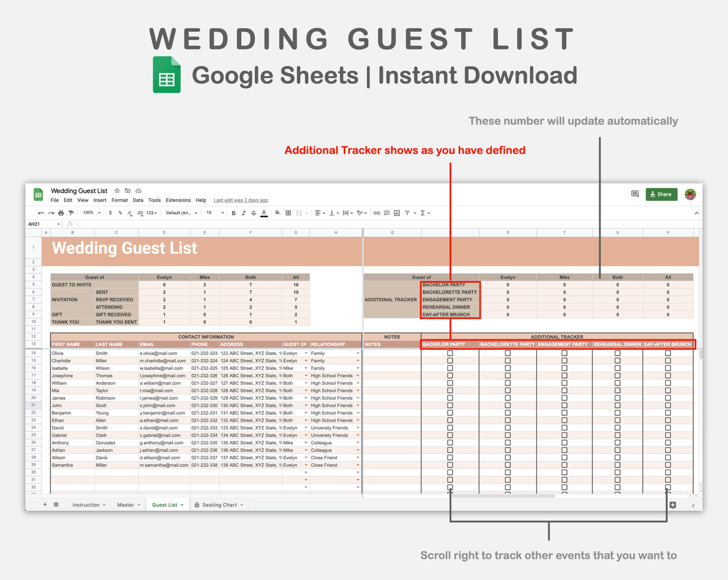728x580 pixels.
Task: Check Samantha's Day-After Brunch checkbox
Action: click(x=668, y=465)
